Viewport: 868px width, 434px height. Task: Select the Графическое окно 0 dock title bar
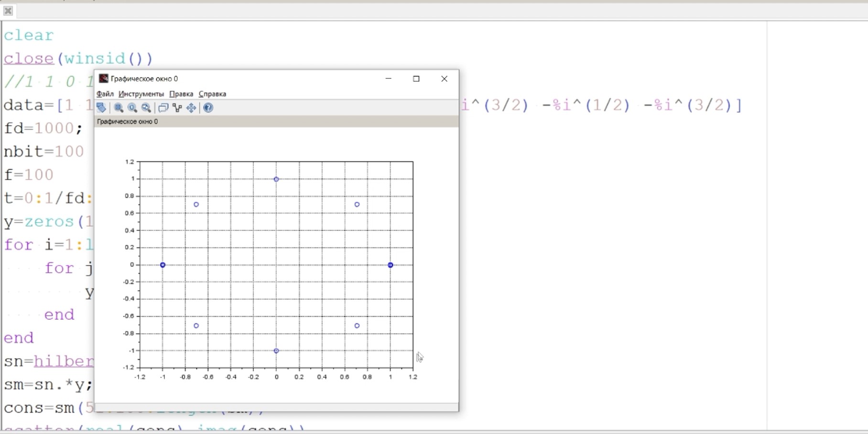click(x=276, y=121)
